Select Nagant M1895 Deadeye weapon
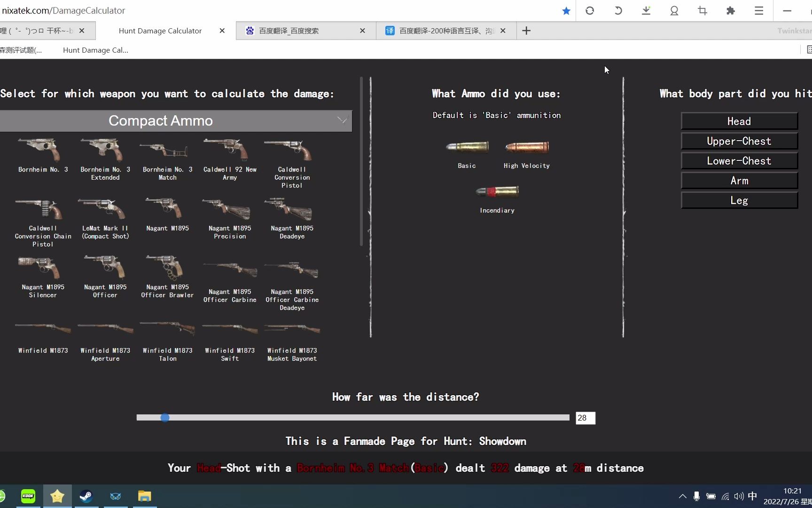The width and height of the screenshot is (812, 508). [x=292, y=218]
